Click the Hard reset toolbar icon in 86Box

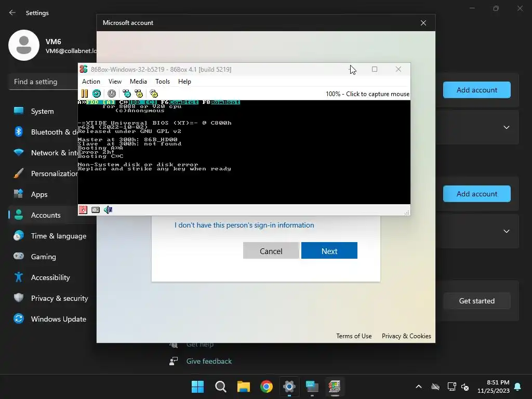[97, 94]
